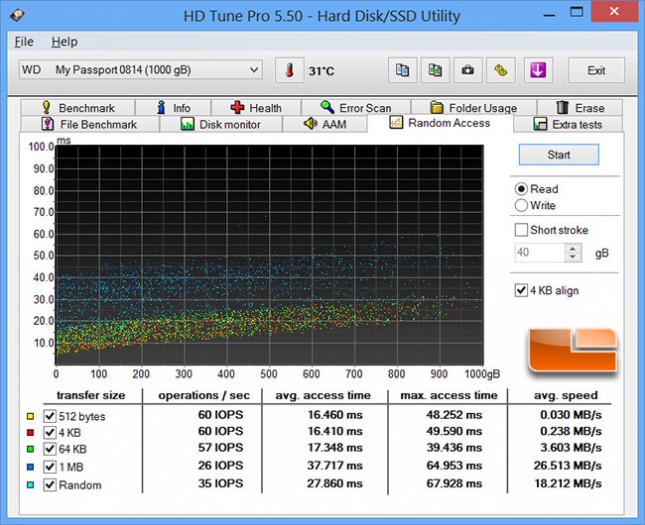645x525 pixels.
Task: Click the red 4 KB color swatch
Action: 30,432
